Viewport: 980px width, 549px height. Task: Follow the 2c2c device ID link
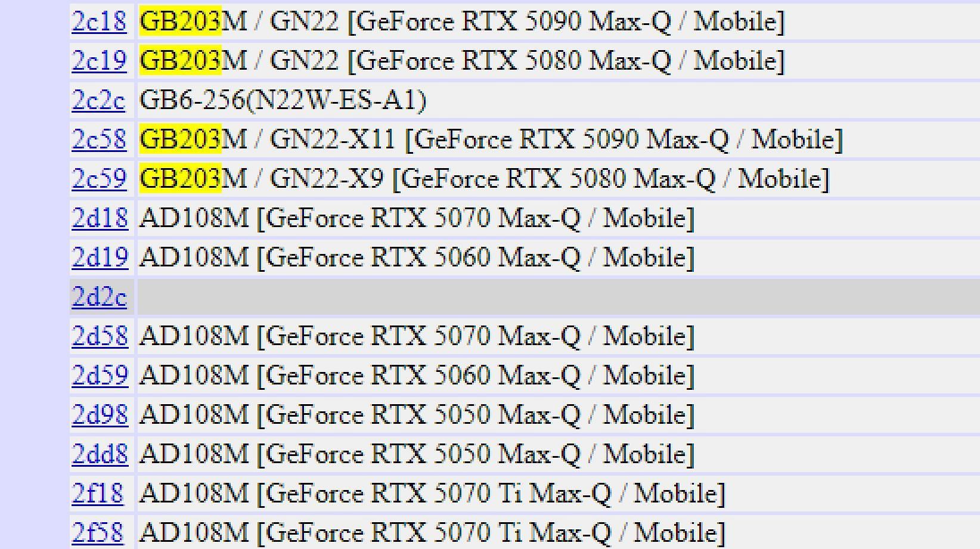98,101
